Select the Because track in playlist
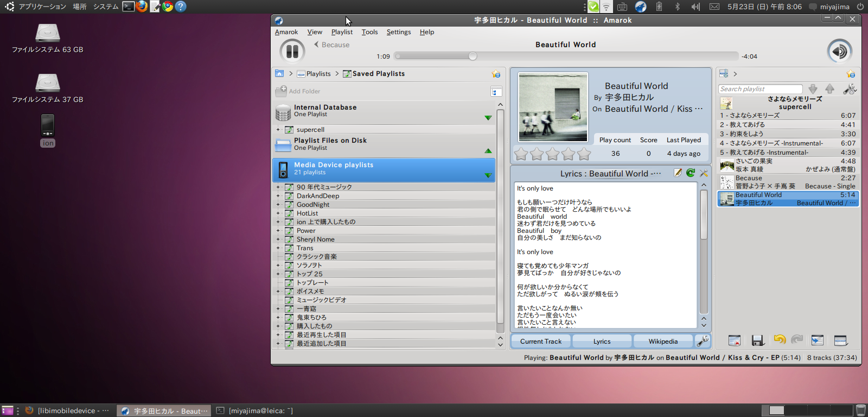Screen dimensions: 868x417 coord(788,182)
